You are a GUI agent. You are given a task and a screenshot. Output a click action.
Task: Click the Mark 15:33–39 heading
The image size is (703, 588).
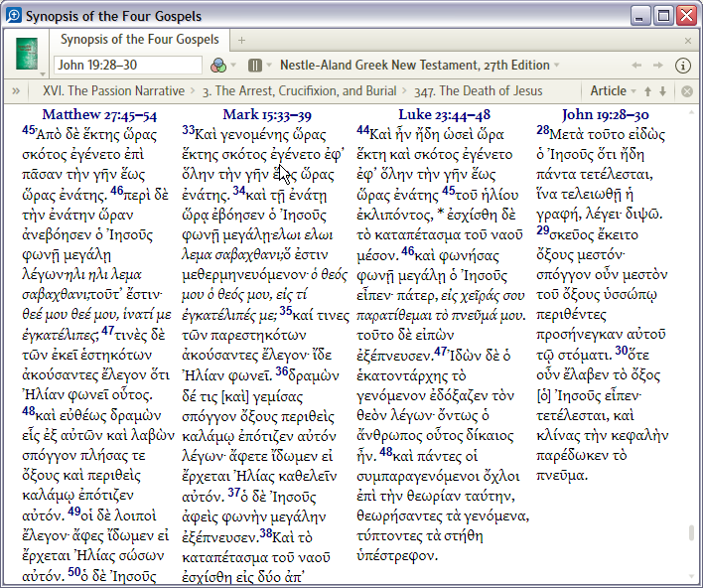coord(267,115)
